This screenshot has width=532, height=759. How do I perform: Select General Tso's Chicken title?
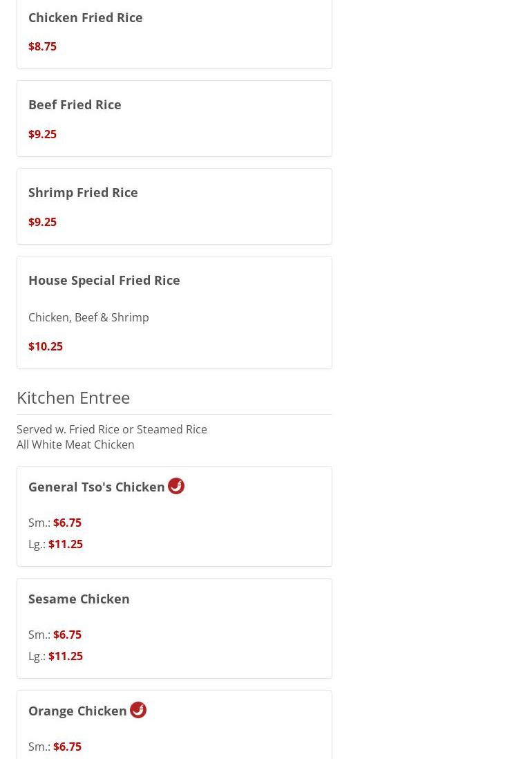click(x=96, y=487)
